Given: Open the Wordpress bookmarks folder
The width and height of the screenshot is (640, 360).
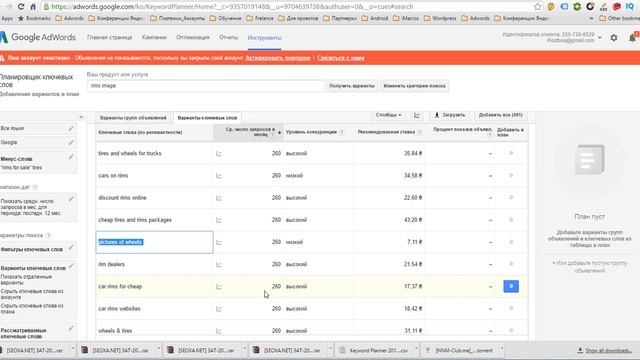Looking at the screenshot, I should coord(441,18).
